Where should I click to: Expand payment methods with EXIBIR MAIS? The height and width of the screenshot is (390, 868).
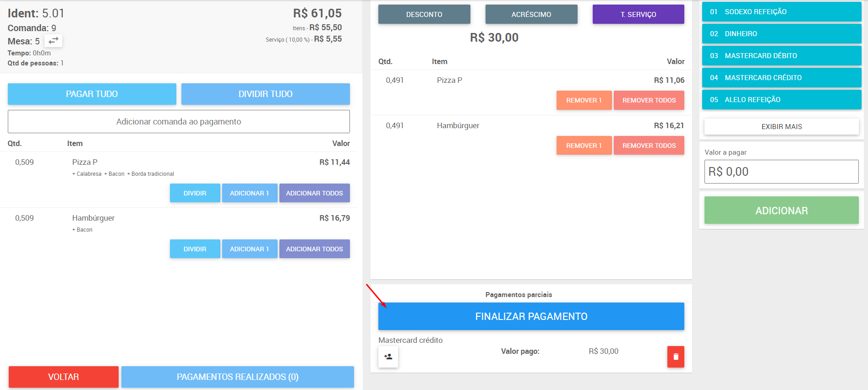(x=781, y=127)
